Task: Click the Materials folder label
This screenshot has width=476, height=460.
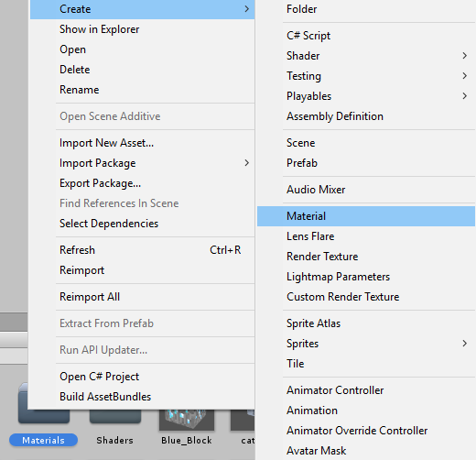Action: [x=43, y=440]
